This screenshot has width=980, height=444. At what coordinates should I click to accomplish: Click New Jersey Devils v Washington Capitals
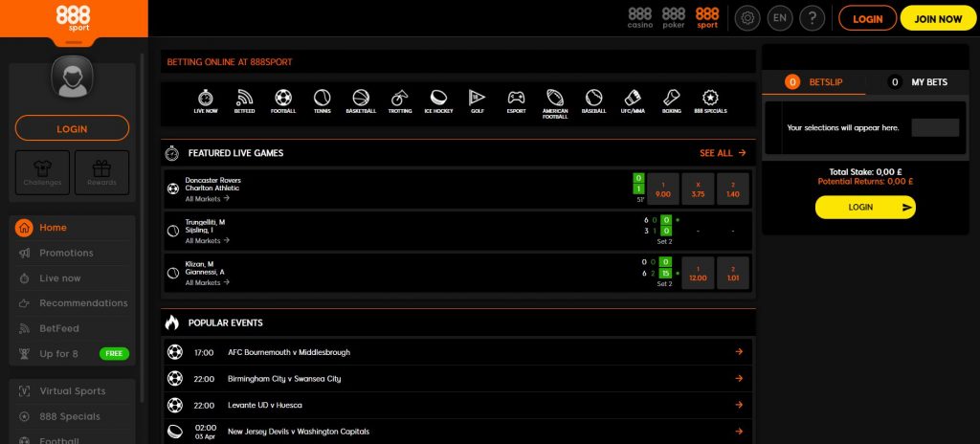(299, 432)
